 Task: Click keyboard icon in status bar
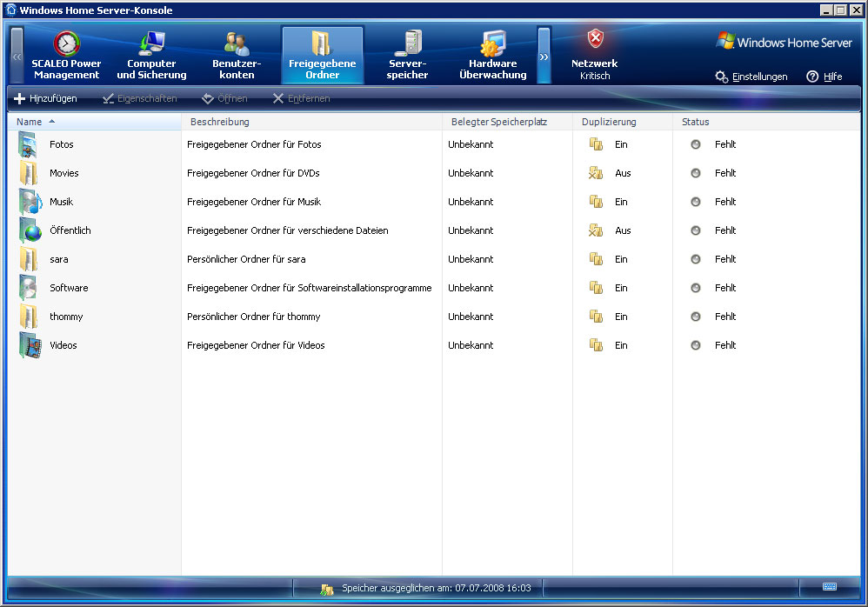click(x=829, y=586)
